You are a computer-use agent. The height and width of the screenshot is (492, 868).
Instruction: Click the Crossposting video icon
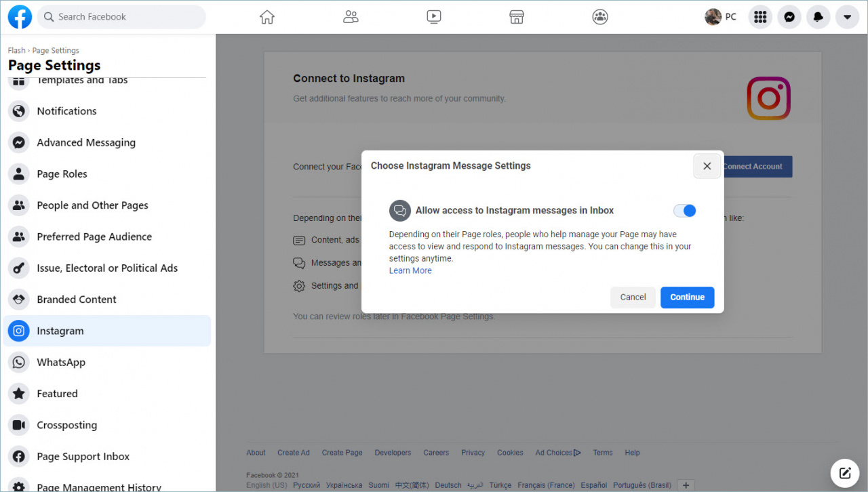19,425
